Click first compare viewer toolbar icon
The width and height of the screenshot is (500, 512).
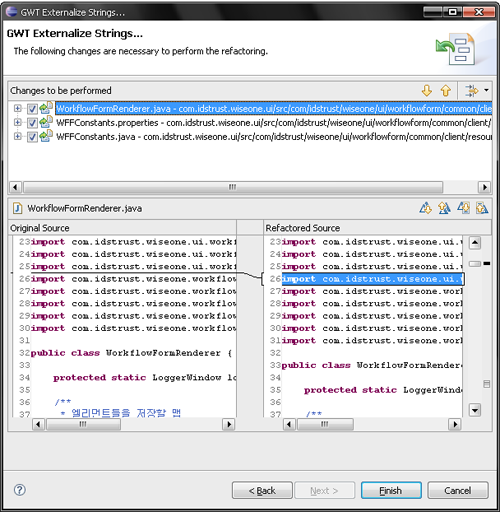(x=426, y=208)
